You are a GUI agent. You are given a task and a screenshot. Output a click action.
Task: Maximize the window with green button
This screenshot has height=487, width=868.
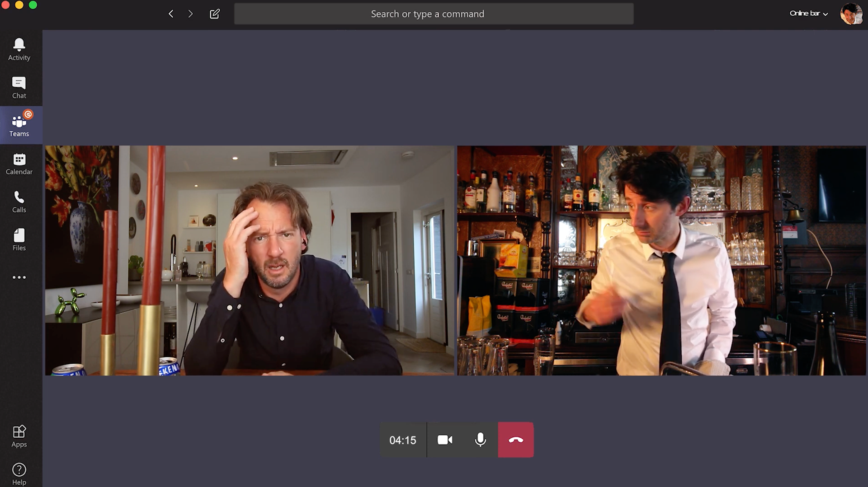pos(33,5)
